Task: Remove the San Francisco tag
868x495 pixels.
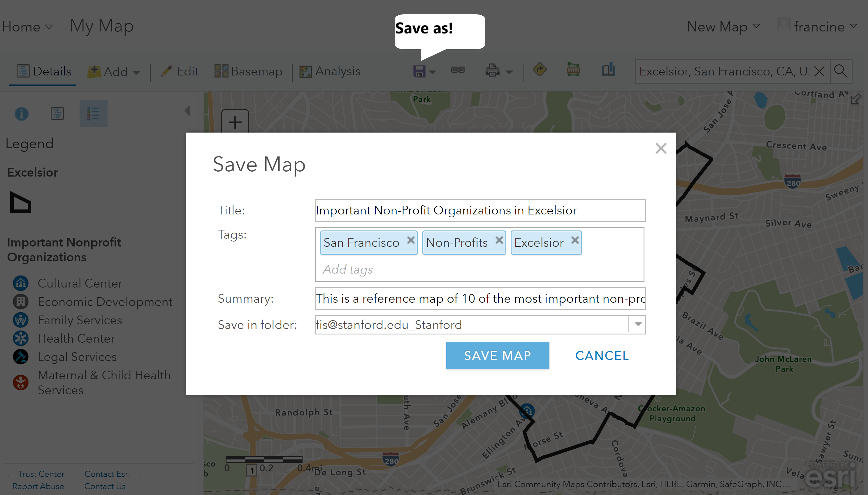Action: [x=410, y=240]
